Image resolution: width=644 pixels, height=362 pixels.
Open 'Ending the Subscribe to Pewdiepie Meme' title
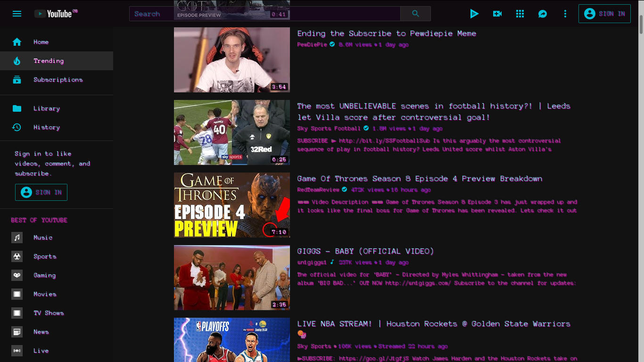click(x=387, y=33)
